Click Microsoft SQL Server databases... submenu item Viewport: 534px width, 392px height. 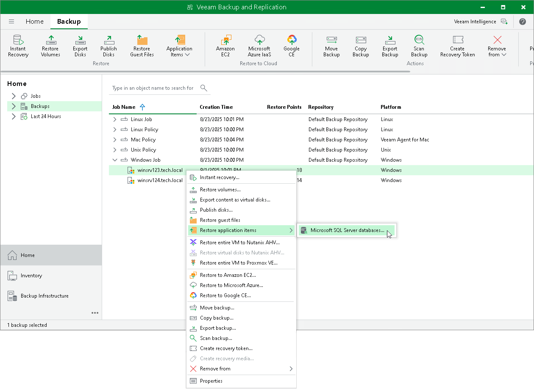tap(346, 230)
